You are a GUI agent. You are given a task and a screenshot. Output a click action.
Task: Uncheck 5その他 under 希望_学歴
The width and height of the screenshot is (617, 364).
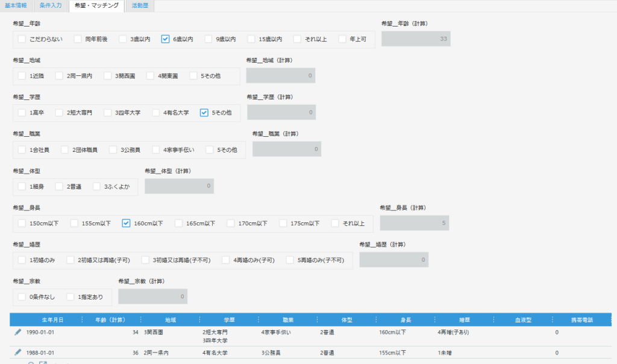click(204, 113)
